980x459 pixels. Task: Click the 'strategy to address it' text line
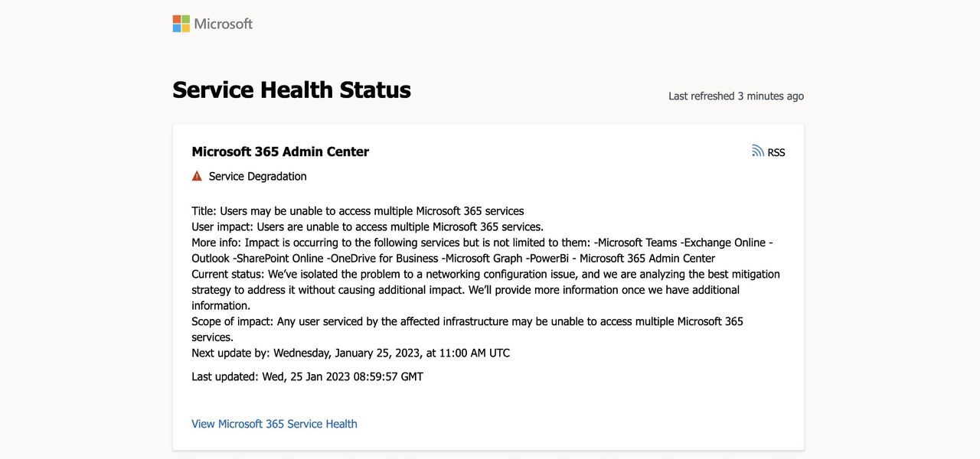point(465,290)
